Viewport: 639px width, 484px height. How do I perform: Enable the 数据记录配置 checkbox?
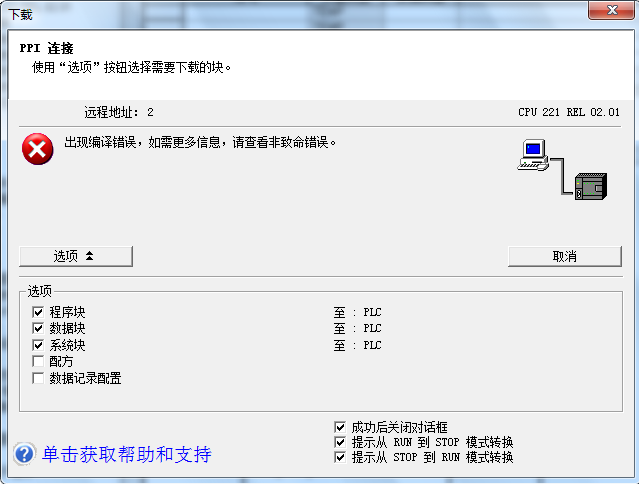pos(39,378)
